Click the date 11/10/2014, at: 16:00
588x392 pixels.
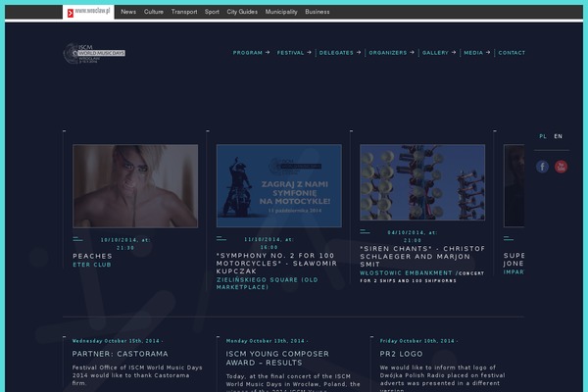tap(269, 243)
